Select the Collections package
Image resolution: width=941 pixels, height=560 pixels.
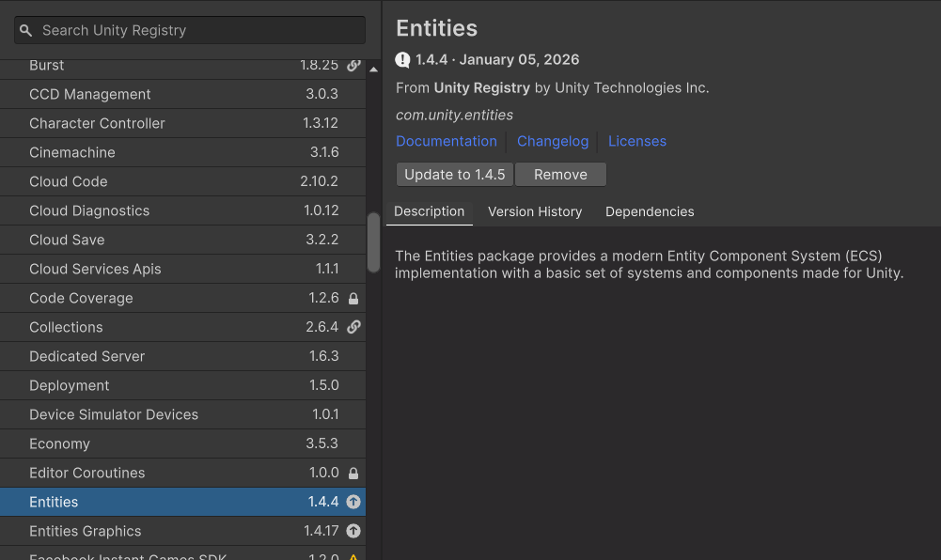point(182,327)
